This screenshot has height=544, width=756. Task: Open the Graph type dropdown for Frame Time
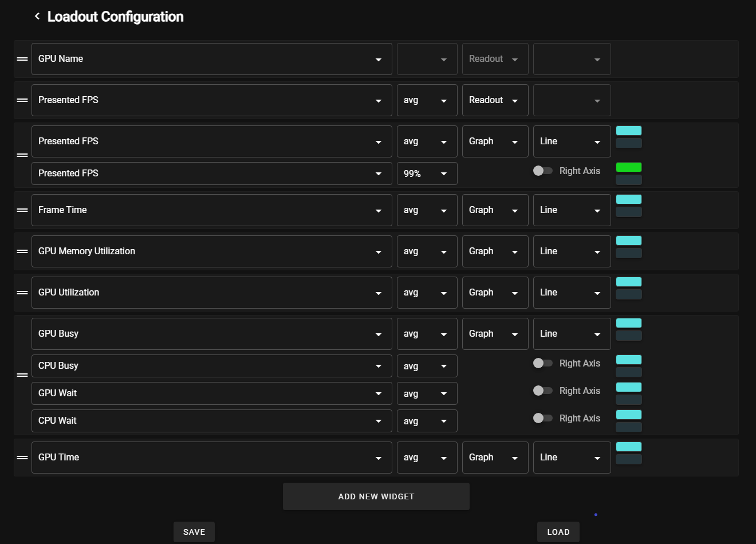click(495, 210)
